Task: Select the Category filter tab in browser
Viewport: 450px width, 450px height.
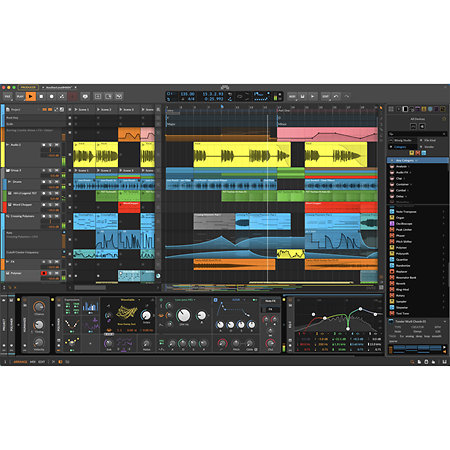Action: tap(402, 147)
